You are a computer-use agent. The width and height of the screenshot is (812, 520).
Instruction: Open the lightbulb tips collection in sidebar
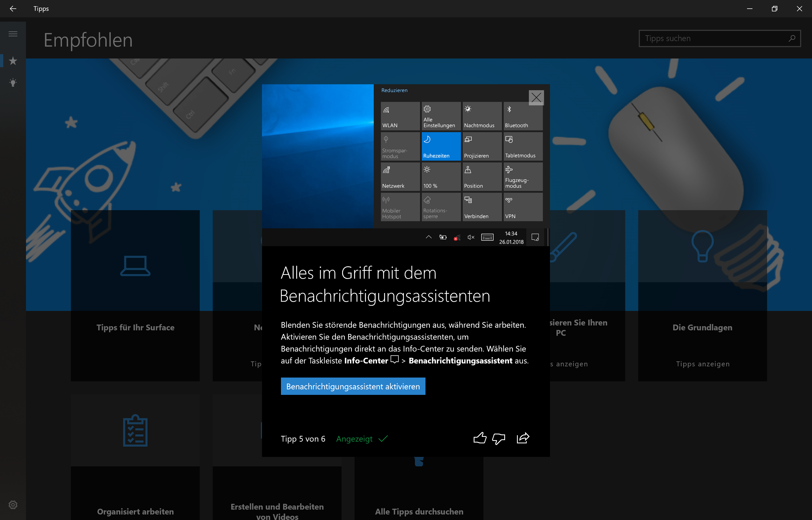click(x=13, y=82)
